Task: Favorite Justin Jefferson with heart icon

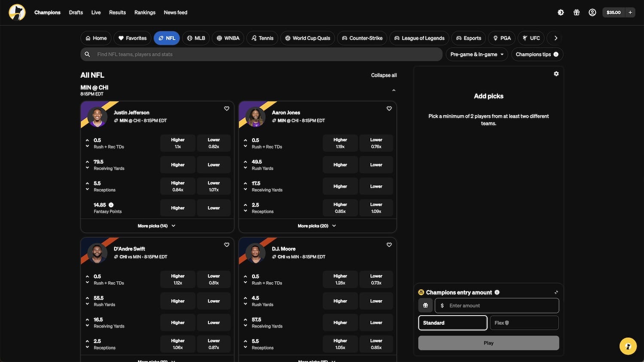Action: tap(227, 109)
